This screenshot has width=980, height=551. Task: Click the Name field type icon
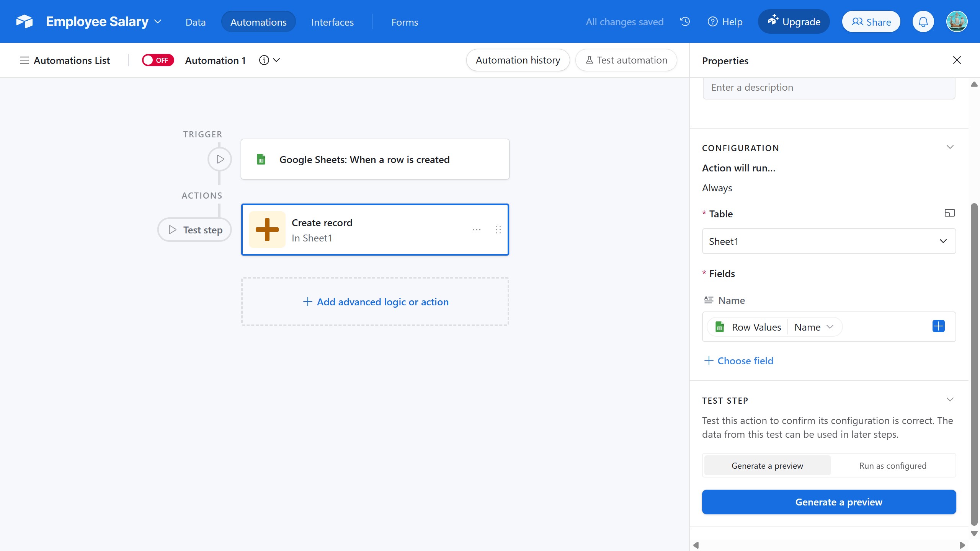pyautogui.click(x=709, y=300)
